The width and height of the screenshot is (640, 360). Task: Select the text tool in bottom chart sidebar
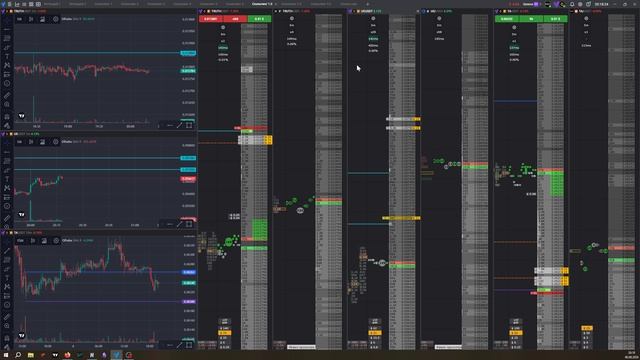[7, 278]
